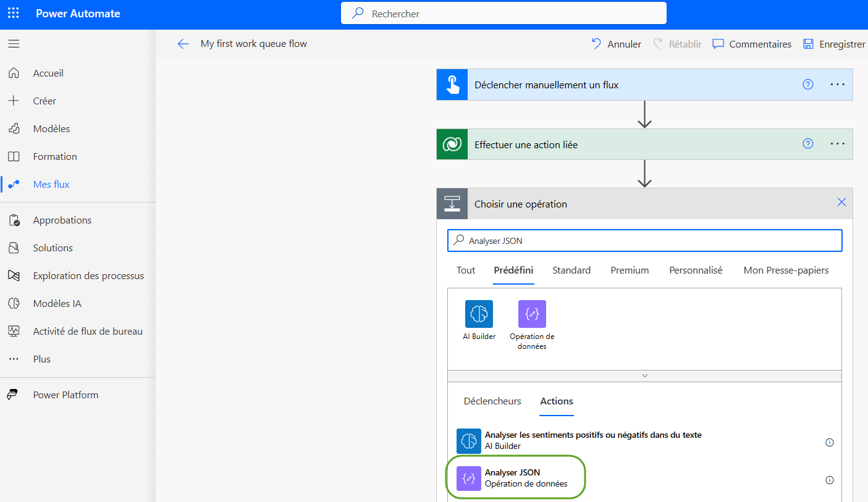Click the flow title My first work queue flow

tap(254, 44)
